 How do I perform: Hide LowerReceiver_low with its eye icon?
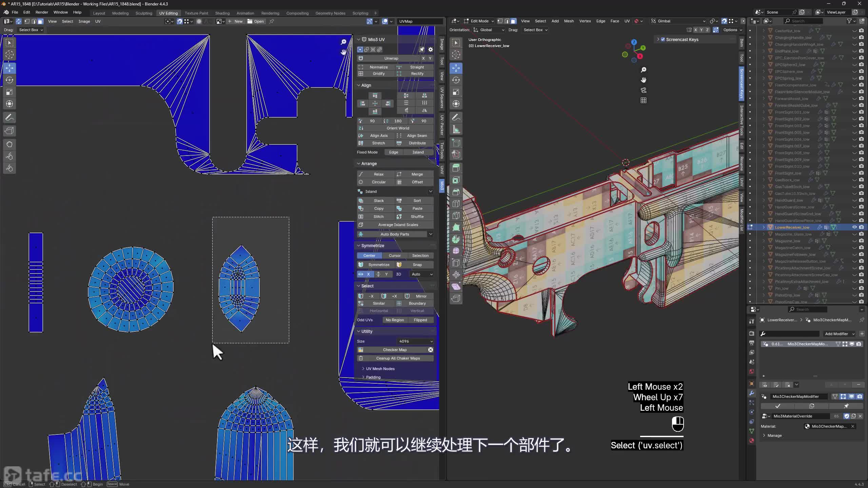click(x=854, y=227)
